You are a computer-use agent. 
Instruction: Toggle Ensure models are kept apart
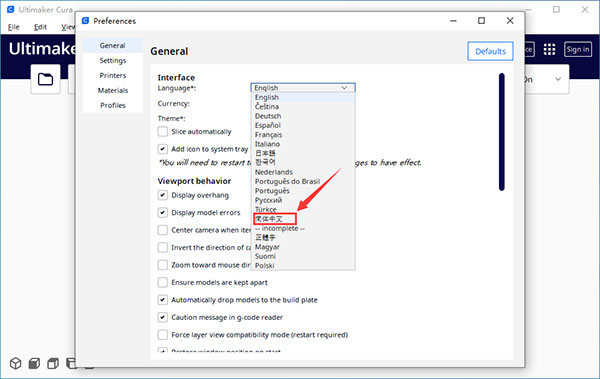(x=163, y=282)
